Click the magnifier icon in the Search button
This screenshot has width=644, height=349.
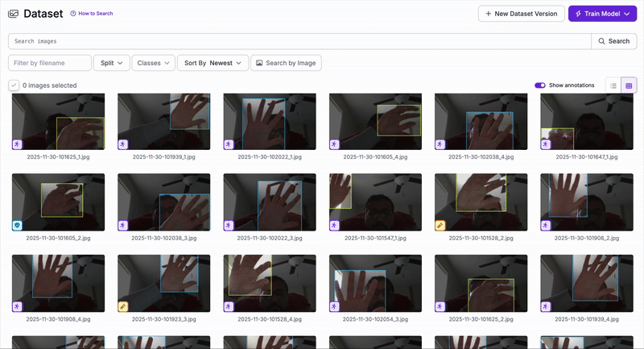click(x=601, y=41)
